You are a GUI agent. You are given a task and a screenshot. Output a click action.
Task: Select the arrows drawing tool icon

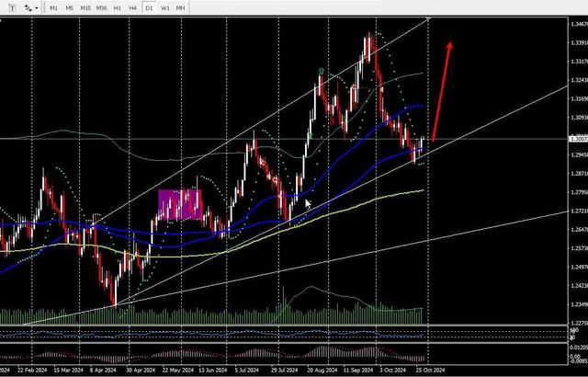pyautogui.click(x=28, y=8)
